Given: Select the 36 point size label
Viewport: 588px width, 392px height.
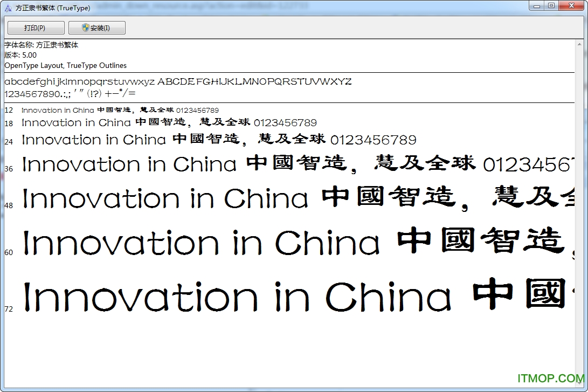Looking at the screenshot, I should 9,169.
